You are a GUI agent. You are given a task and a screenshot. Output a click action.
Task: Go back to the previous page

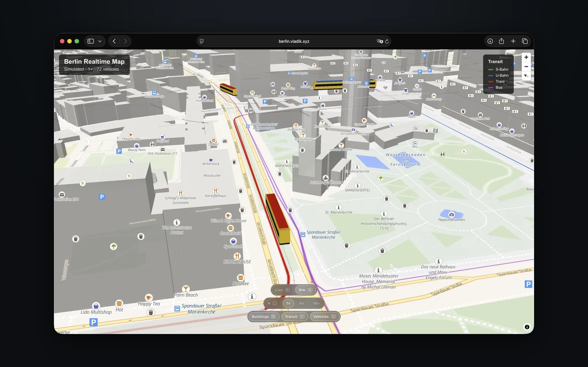pyautogui.click(x=114, y=41)
